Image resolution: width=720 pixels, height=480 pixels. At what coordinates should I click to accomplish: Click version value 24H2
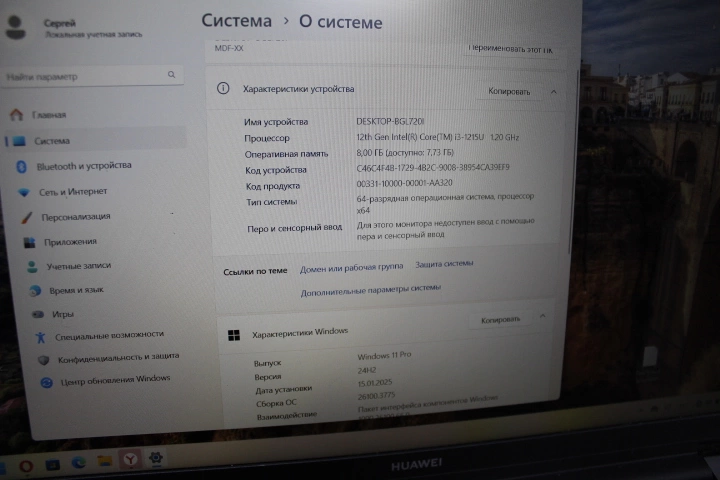point(367,370)
